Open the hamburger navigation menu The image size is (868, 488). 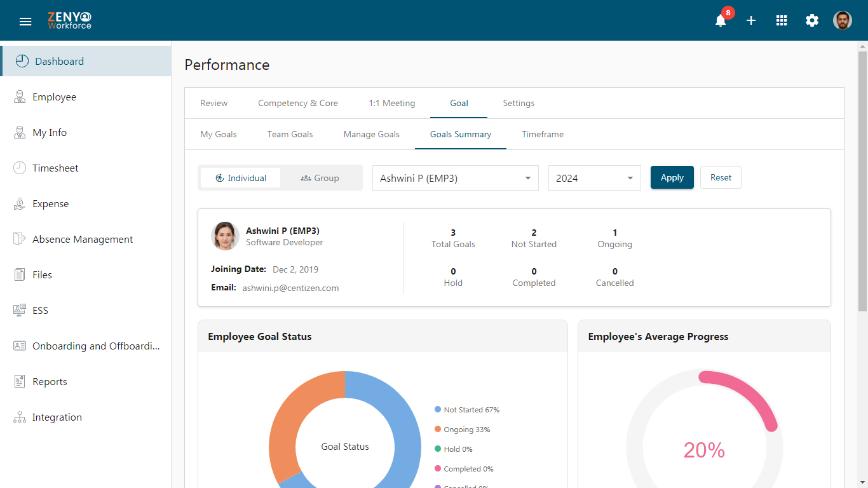pyautogui.click(x=25, y=22)
